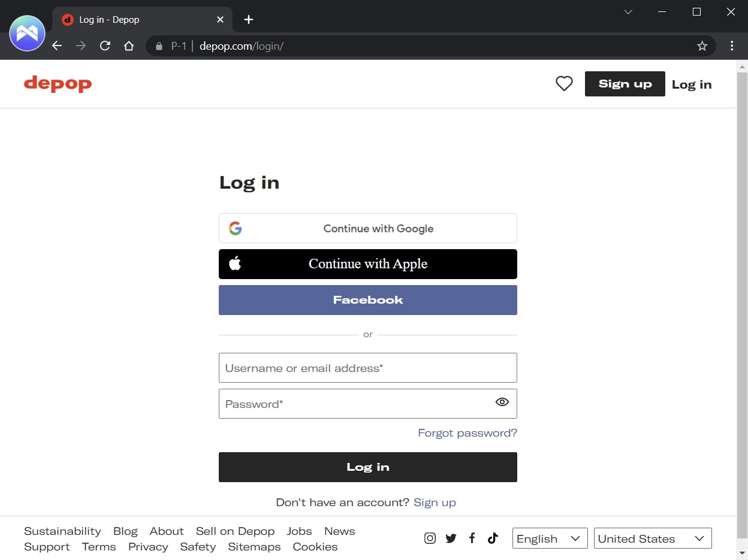The height and width of the screenshot is (560, 748).
Task: Open the Privacy footer link
Action: 148,547
